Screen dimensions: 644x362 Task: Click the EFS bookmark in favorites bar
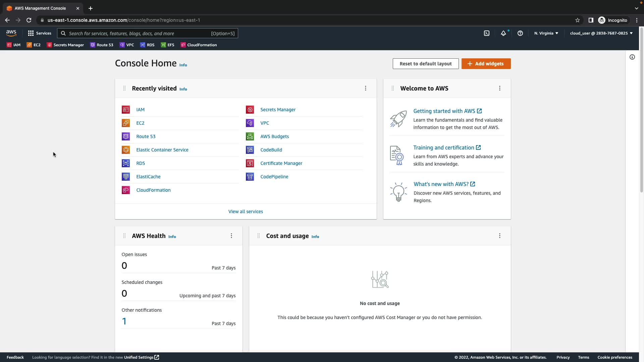coord(167,45)
